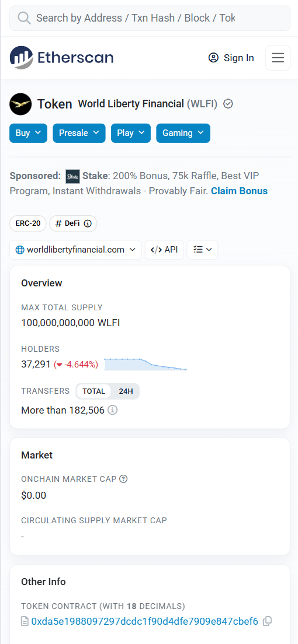Click the Stake sponsor logo
298x644 pixels.
pos(73,176)
